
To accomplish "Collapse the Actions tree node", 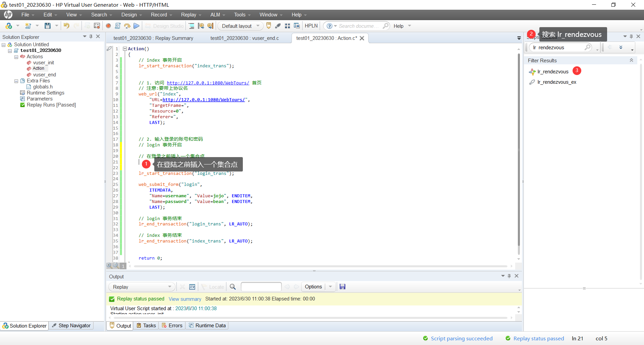I will click(16, 57).
